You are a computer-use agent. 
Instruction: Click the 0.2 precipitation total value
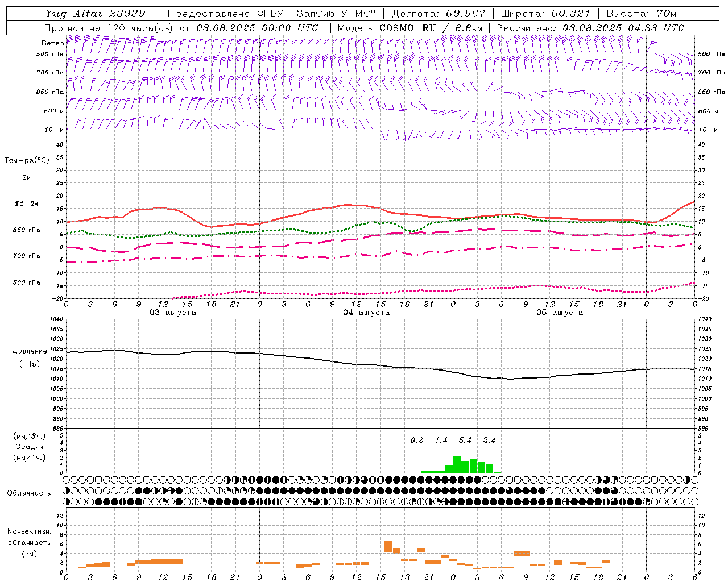[417, 440]
